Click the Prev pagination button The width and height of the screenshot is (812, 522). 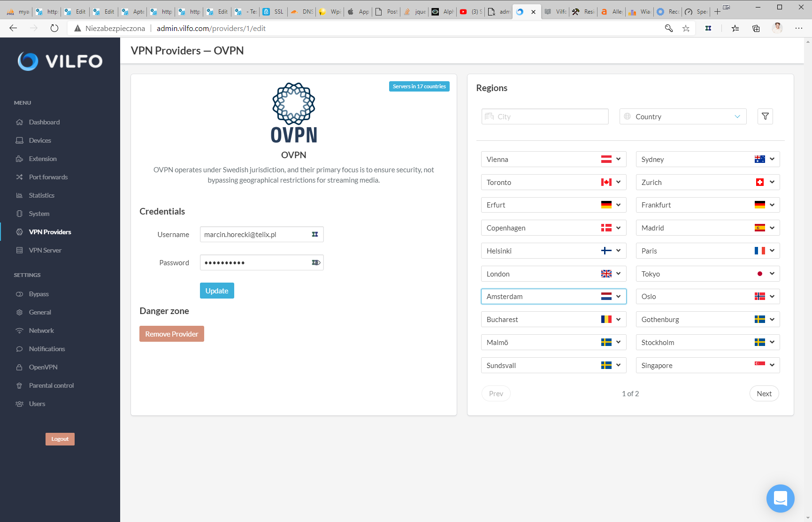[496, 393]
